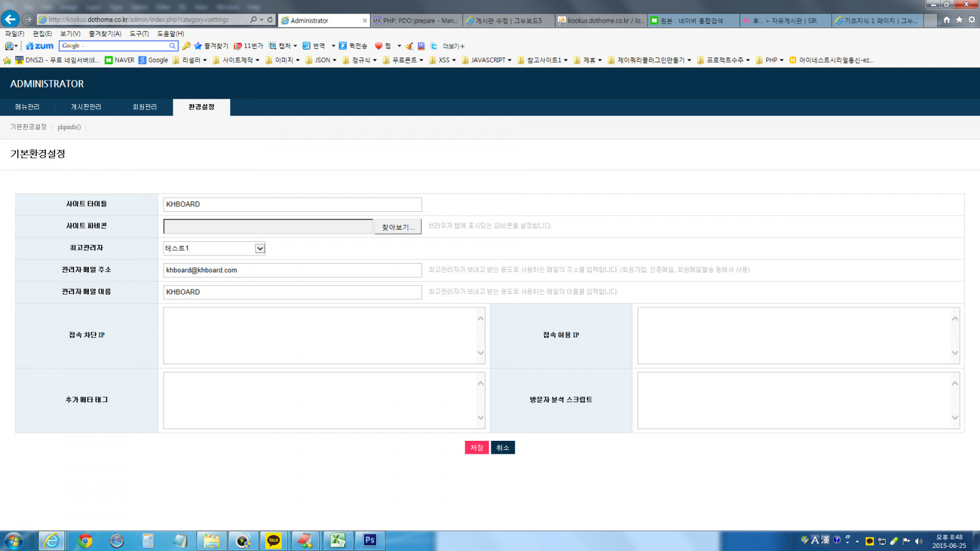Open the favorites star icon in the browser

point(959,20)
